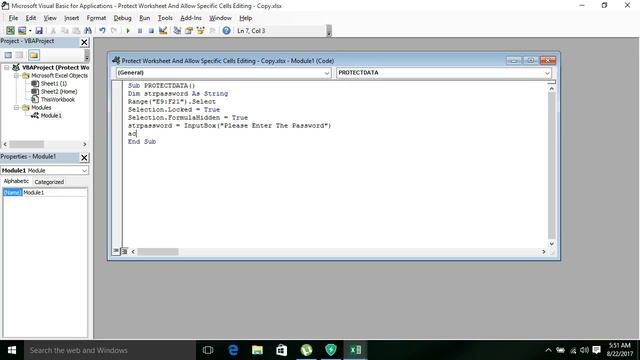This screenshot has height=360, width=640.
Task: Open the Insert menu
Action: coord(71,18)
